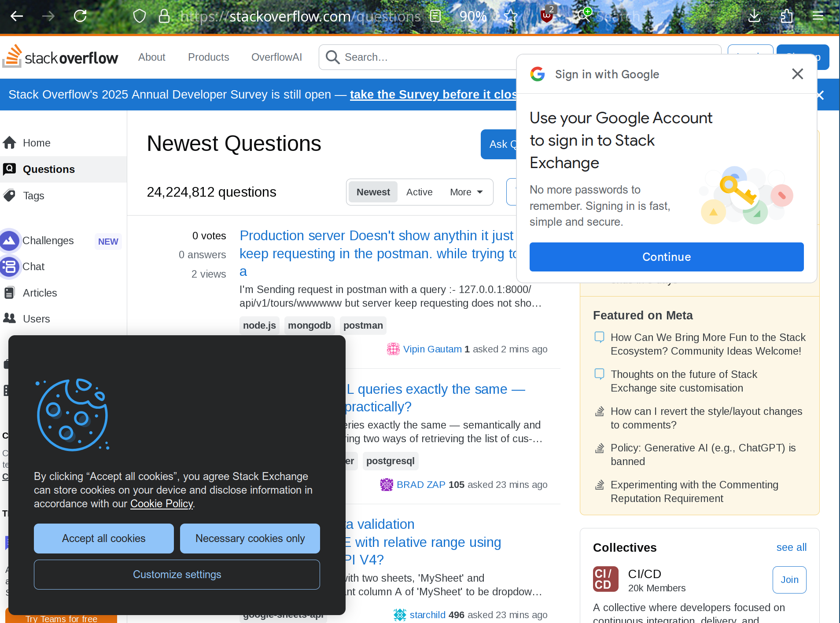The height and width of the screenshot is (623, 840).
Task: Click the browser forward arrow
Action: [x=48, y=16]
